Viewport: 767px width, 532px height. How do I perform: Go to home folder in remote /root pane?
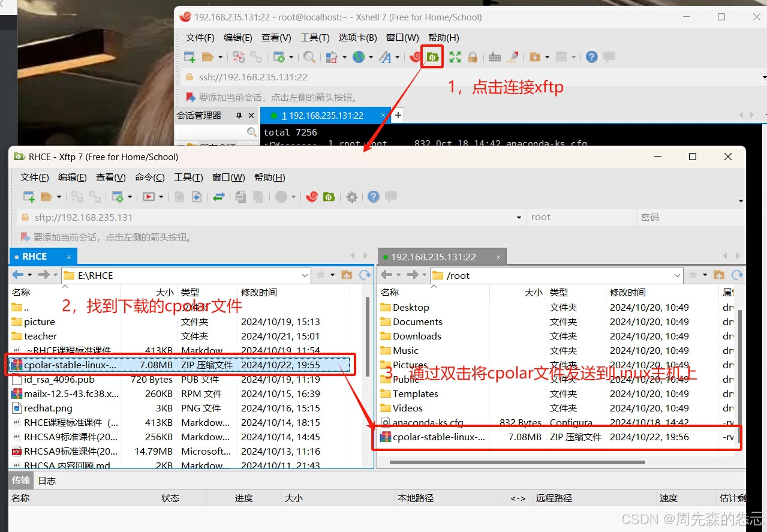(x=718, y=275)
